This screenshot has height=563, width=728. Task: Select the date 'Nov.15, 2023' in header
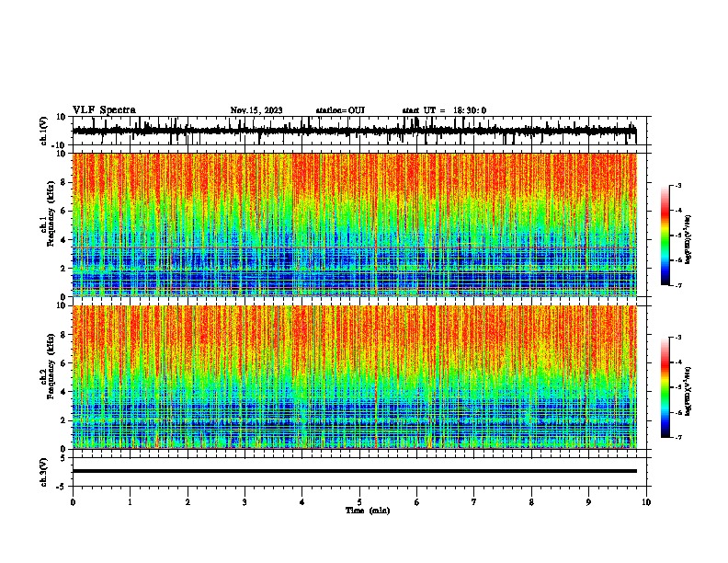256,110
